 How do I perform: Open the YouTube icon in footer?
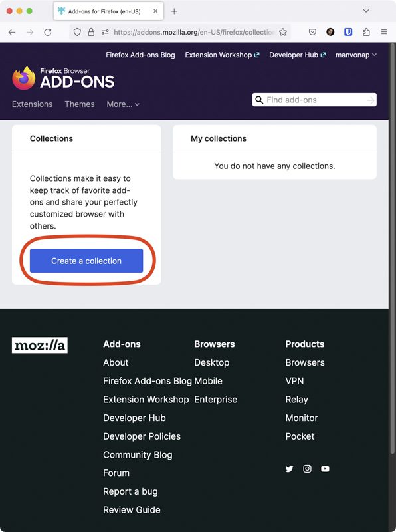pos(325,469)
